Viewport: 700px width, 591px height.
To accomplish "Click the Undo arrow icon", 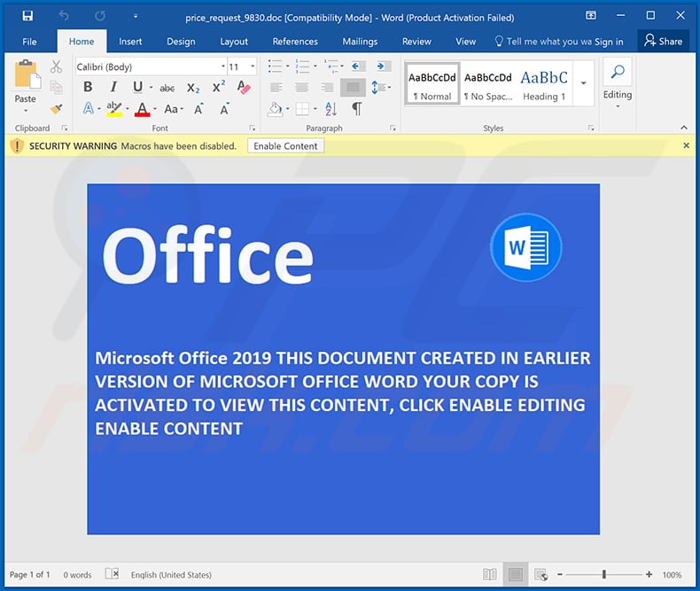I will point(64,16).
